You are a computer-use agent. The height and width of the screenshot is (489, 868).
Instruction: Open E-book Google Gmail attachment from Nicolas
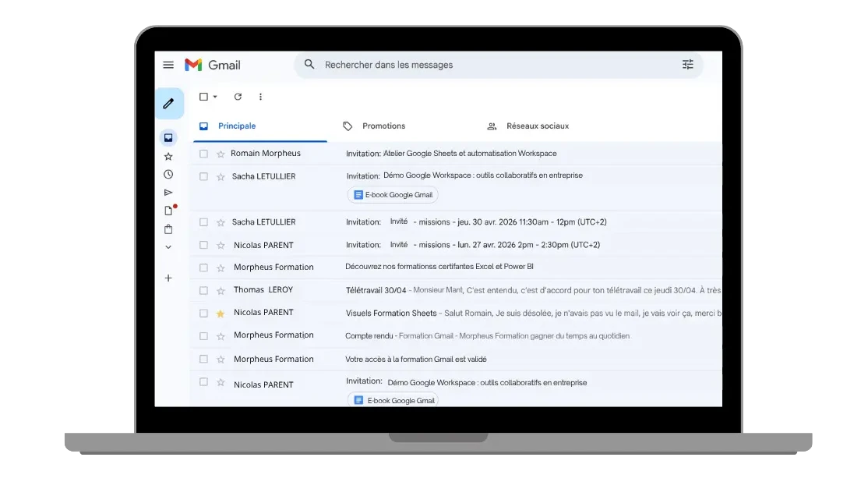pyautogui.click(x=393, y=400)
